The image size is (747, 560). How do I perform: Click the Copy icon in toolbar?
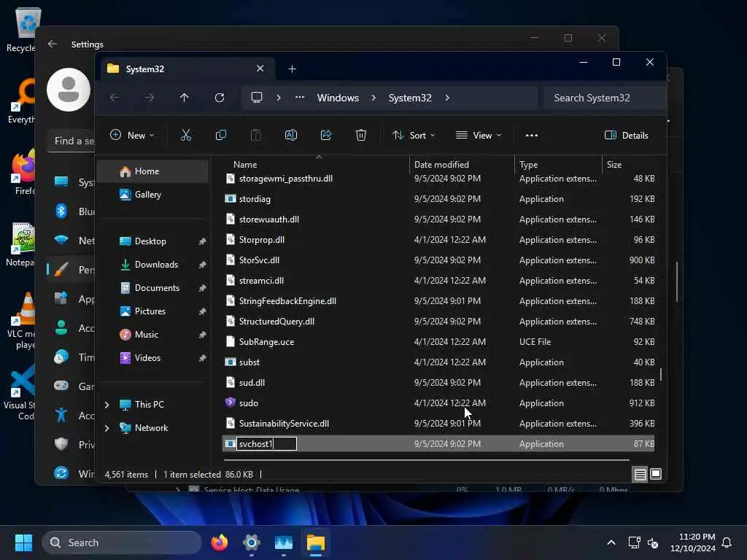[220, 135]
